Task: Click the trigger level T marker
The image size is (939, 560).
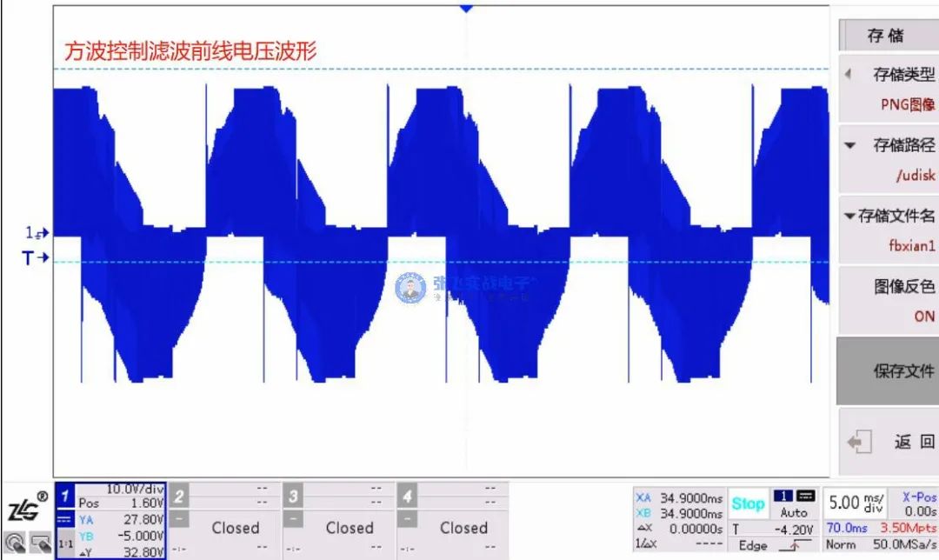Action: 36,258
